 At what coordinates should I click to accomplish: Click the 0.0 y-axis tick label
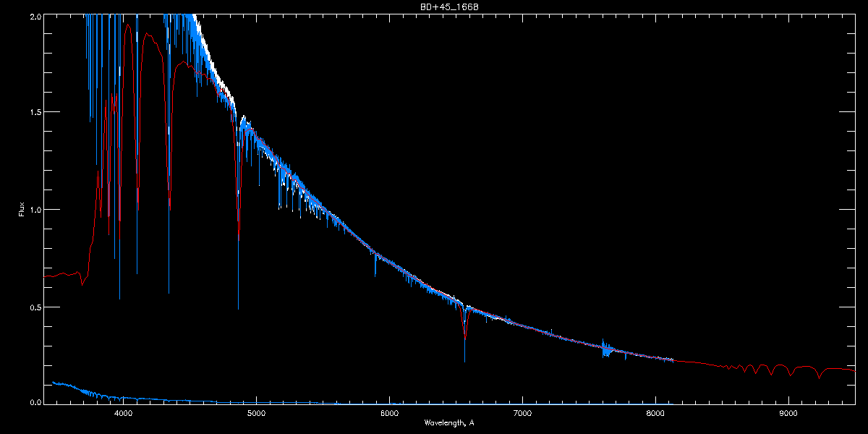[35, 402]
